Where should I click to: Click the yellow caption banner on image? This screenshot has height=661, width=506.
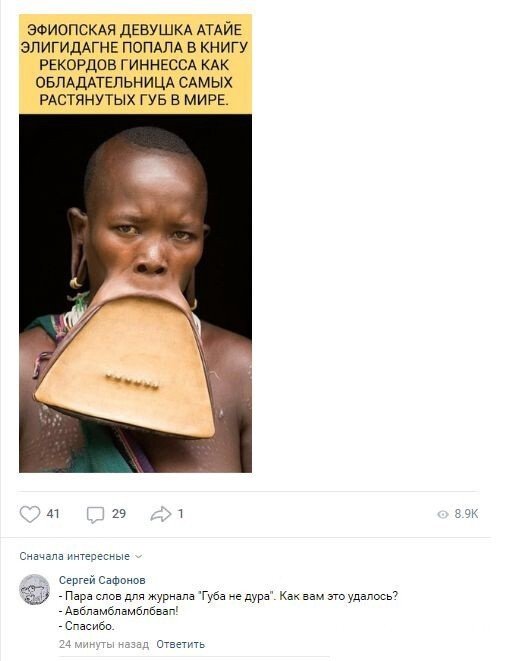click(x=135, y=64)
